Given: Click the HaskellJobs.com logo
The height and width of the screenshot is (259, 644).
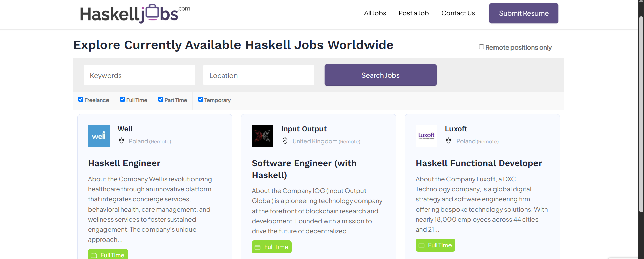Looking at the screenshot, I should pyautogui.click(x=135, y=14).
